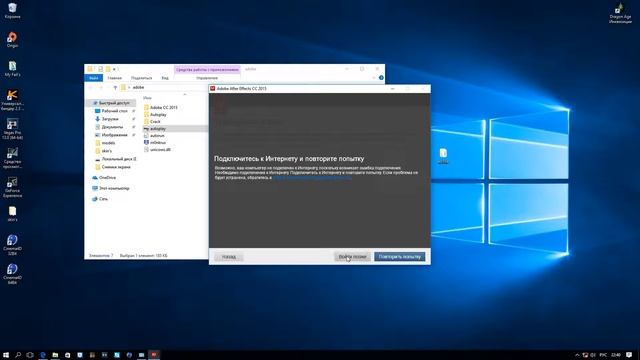The width and height of the screenshot is (640, 360).
Task: Click the Adobe icon in installer title bar
Action: (x=213, y=89)
